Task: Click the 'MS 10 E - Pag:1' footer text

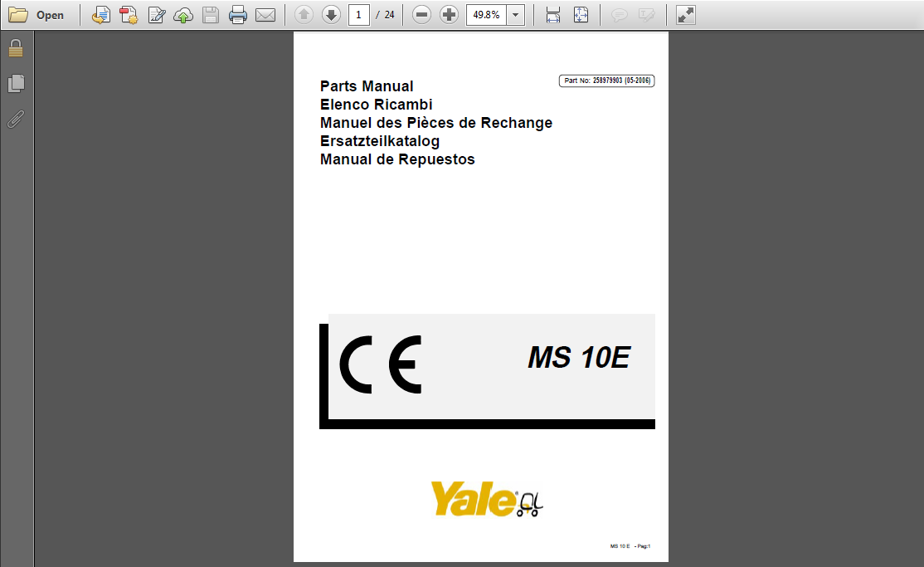Action: click(630, 546)
